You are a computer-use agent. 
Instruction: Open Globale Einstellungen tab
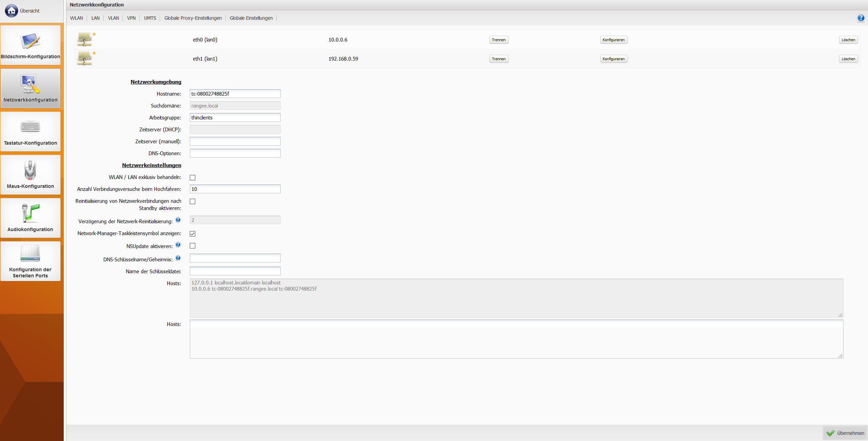(251, 18)
